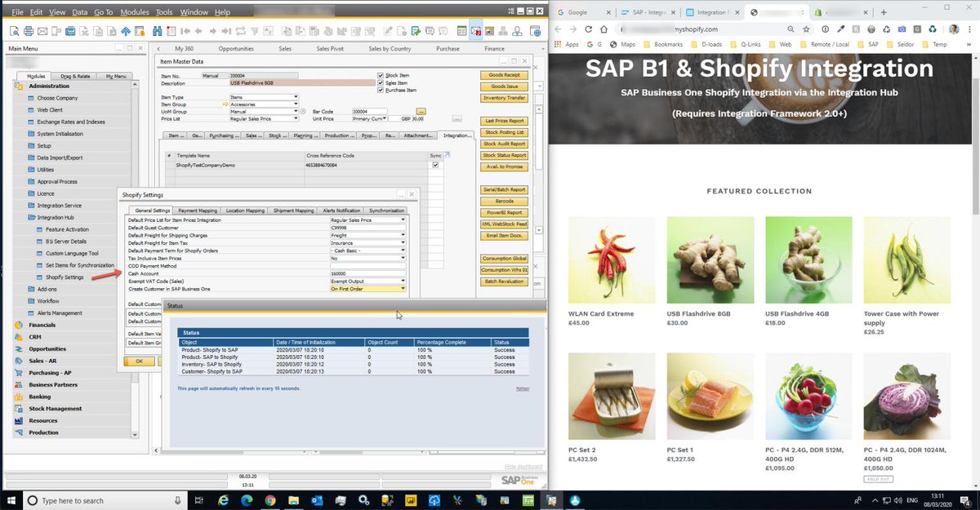The image size is (980, 510).
Task: Click the Print icon in SAP toolbar
Action: pos(29,31)
